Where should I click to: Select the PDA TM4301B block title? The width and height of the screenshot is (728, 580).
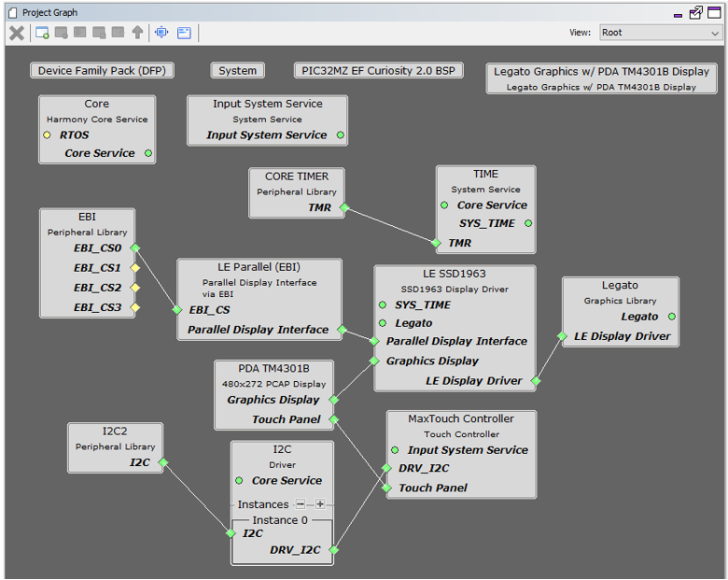point(273,369)
